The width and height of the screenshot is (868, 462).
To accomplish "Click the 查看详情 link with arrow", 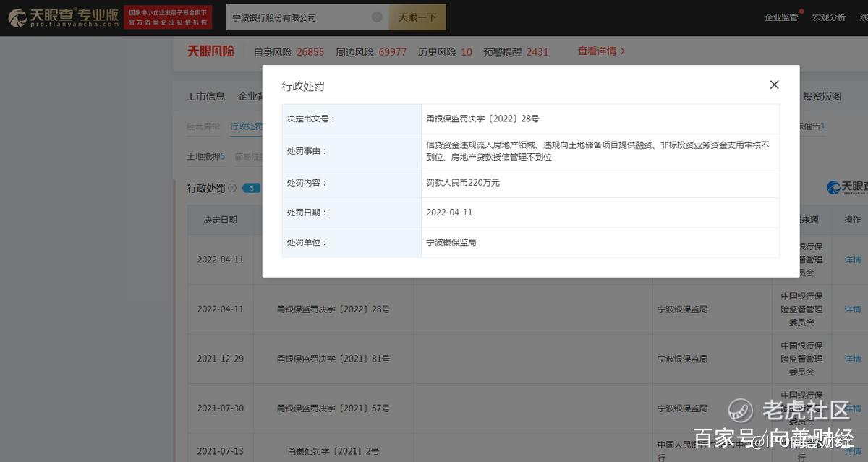I will point(600,51).
